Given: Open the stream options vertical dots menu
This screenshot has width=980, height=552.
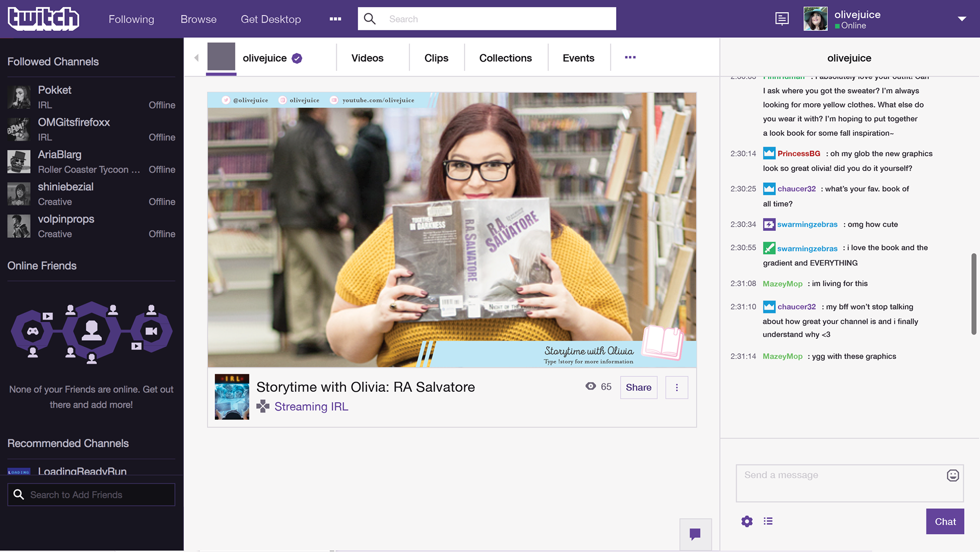Looking at the screenshot, I should 677,388.
